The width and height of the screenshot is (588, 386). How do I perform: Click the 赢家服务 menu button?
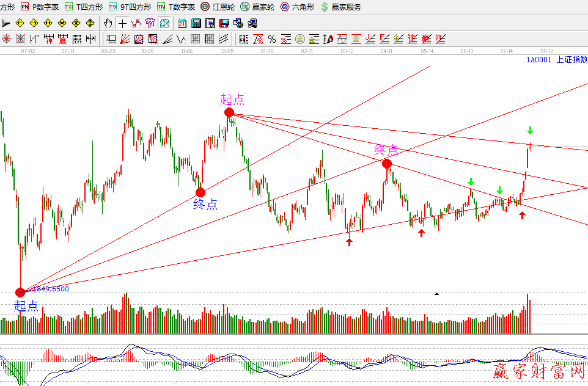pyautogui.click(x=341, y=7)
